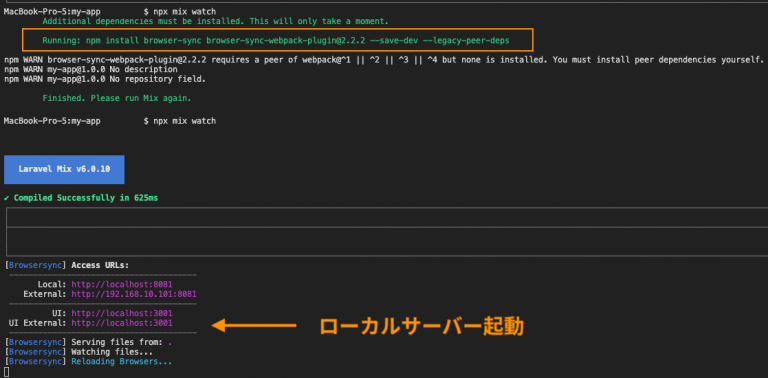Screen dimensions: 768x378
Task: Click the Laravel Mix v6.0.10 banner
Action: (64, 169)
